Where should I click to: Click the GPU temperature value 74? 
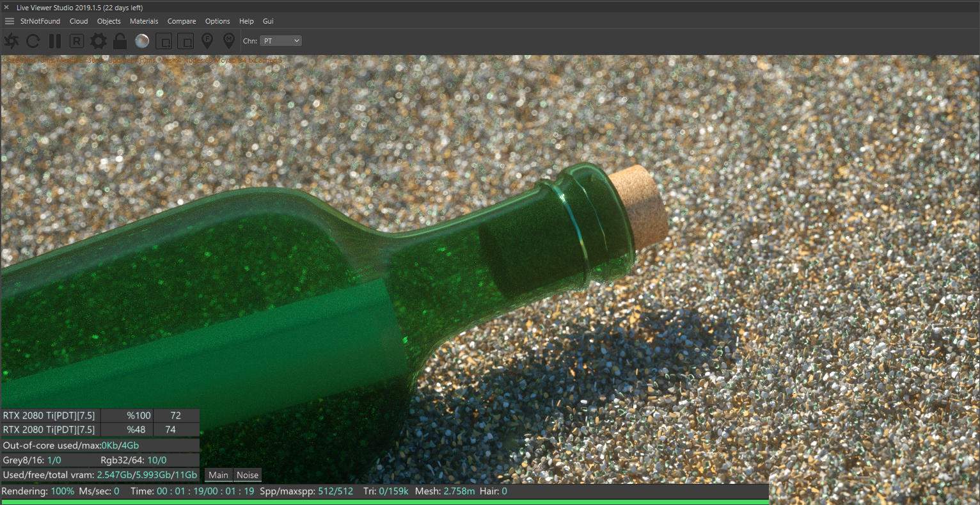tap(171, 429)
